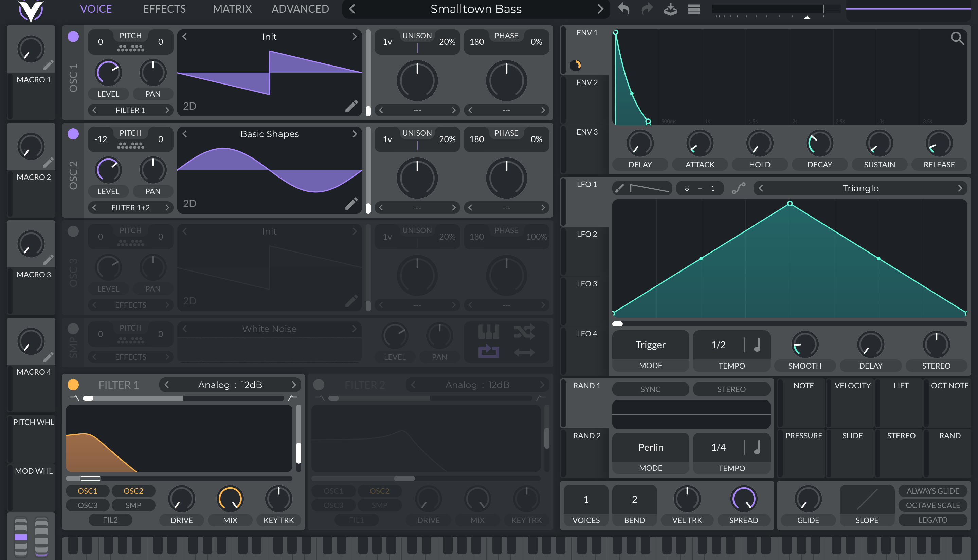
Task: Toggle sampler loop icon
Action: coord(489,351)
